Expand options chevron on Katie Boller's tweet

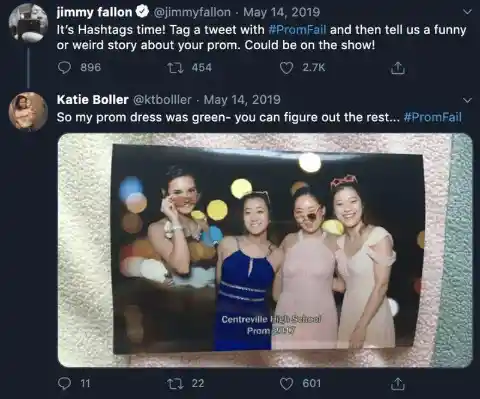tap(468, 100)
